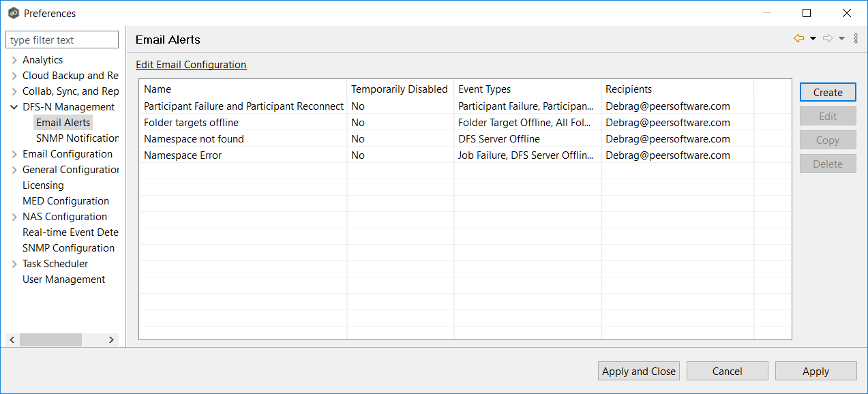This screenshot has width=868, height=394.
Task: Open the back history dropdown arrow
Action: 813,39
